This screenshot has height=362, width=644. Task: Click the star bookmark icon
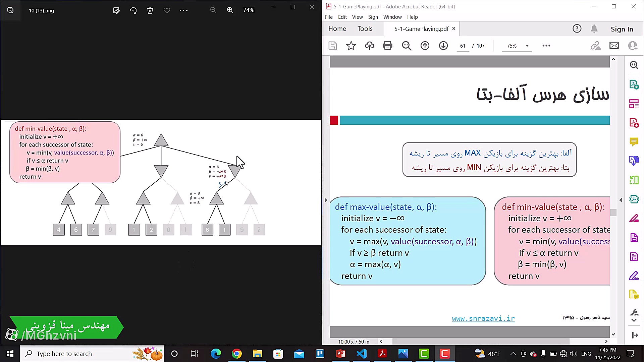[351, 46]
